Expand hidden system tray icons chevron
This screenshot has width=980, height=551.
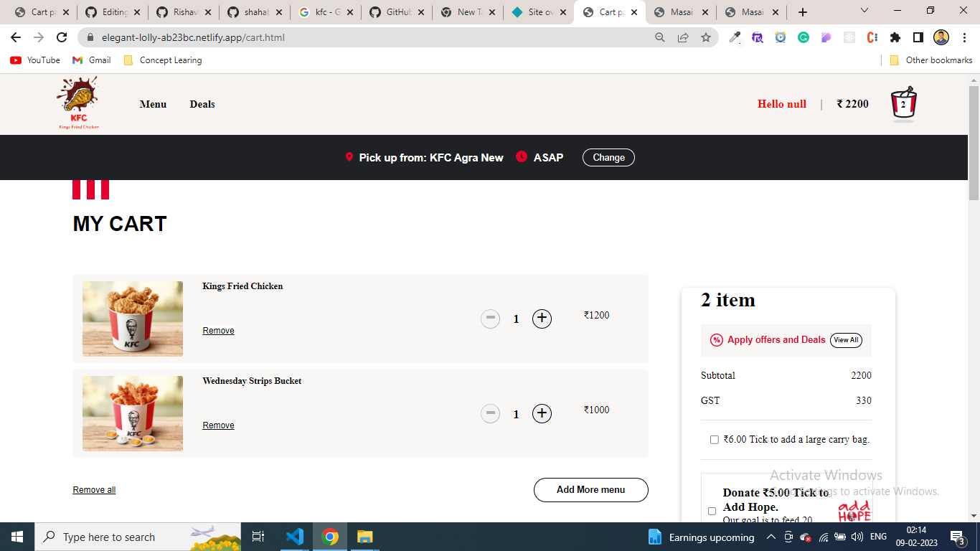coord(771,537)
